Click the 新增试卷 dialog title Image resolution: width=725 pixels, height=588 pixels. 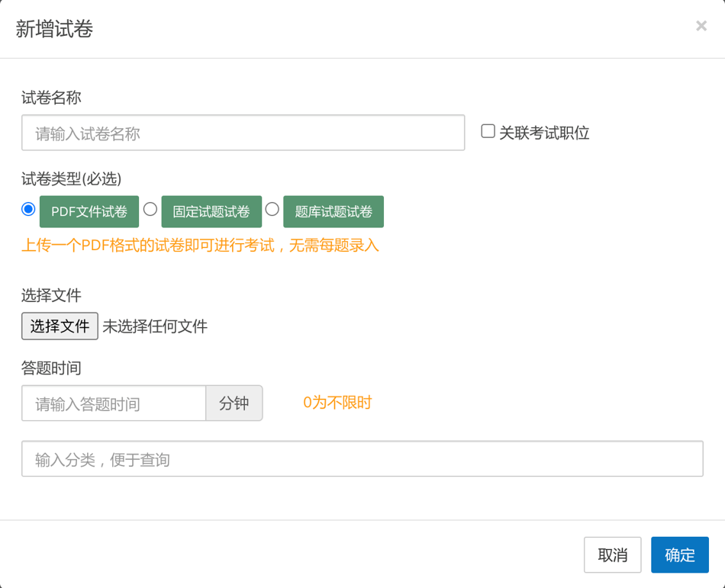pos(54,30)
